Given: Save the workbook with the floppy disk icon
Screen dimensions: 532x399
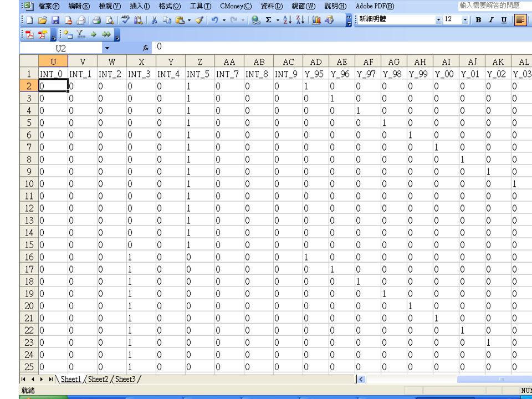Looking at the screenshot, I should pos(55,21).
